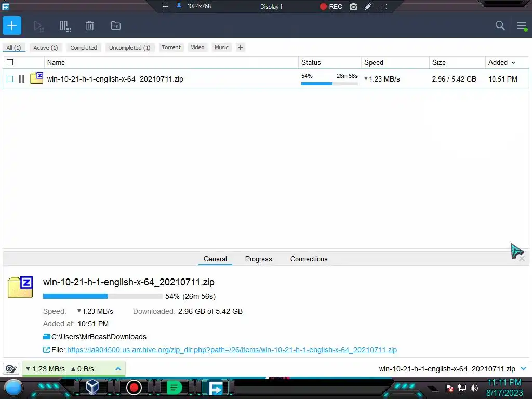Open the taskbar clock showing 11:11 PM
Screen dimensions: 532x399
tap(504, 388)
